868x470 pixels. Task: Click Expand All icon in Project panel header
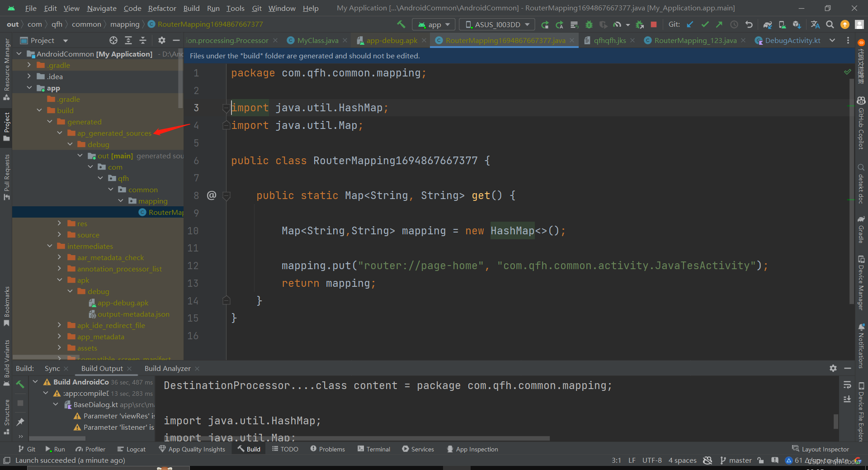pos(128,40)
